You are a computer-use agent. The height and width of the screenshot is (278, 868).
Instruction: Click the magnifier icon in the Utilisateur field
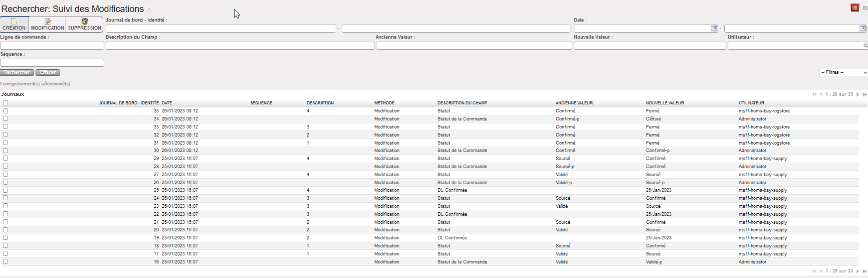click(865, 46)
